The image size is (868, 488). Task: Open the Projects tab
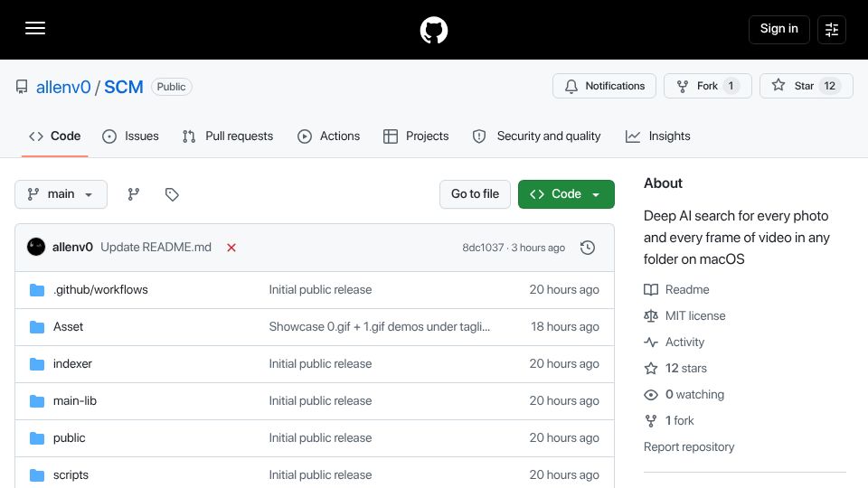click(416, 136)
